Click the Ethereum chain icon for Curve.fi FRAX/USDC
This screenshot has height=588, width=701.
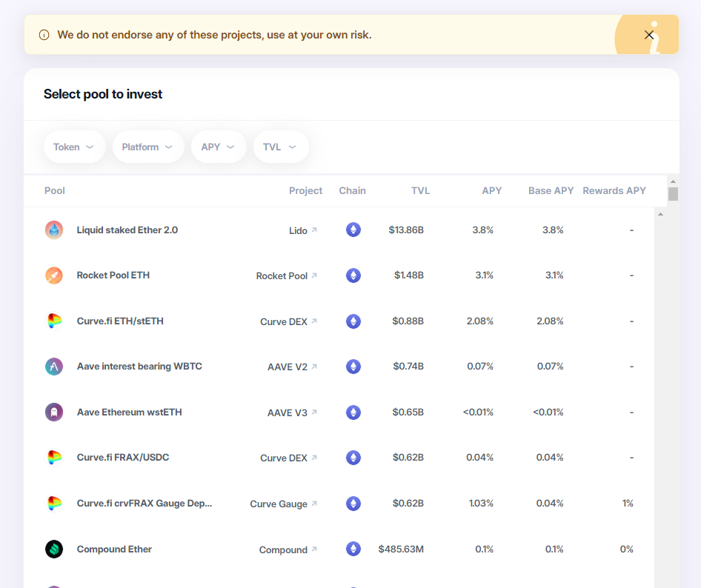click(x=353, y=458)
